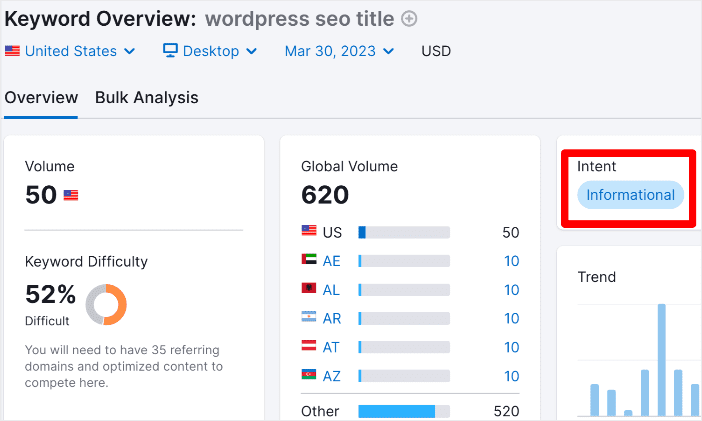Click the US flag in Global Volume list
The width and height of the screenshot is (702, 421).
coord(309,230)
